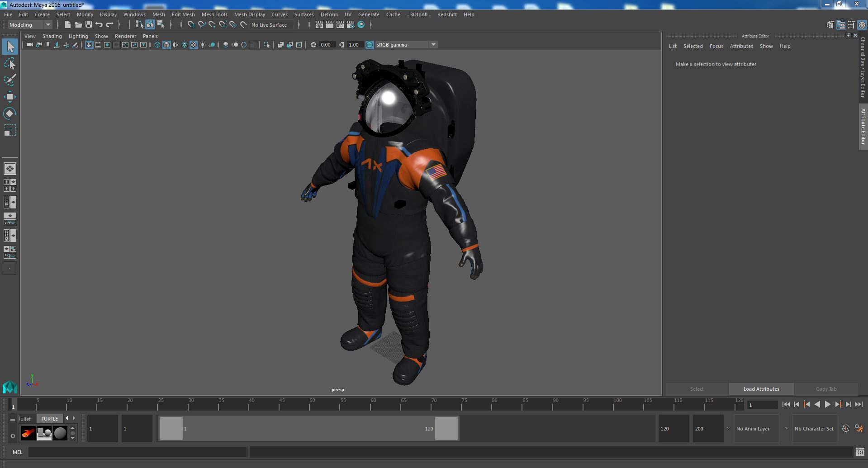The width and height of the screenshot is (868, 468).
Task: Open Render Settings clapperboard gear icon
Action: 351,25
